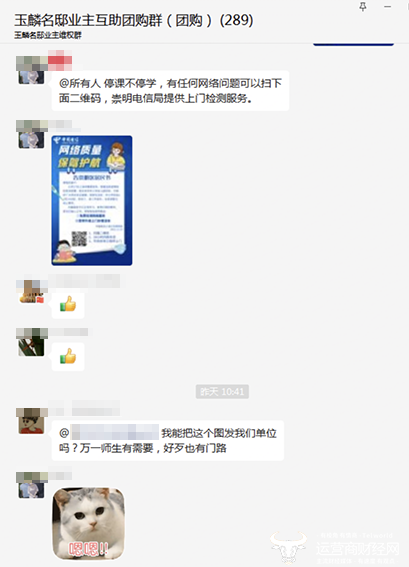Image resolution: width=409 pixels, height=567 pixels.
Task: Select the message asking 我能把这个图发我们单位吗
Action: (x=168, y=440)
